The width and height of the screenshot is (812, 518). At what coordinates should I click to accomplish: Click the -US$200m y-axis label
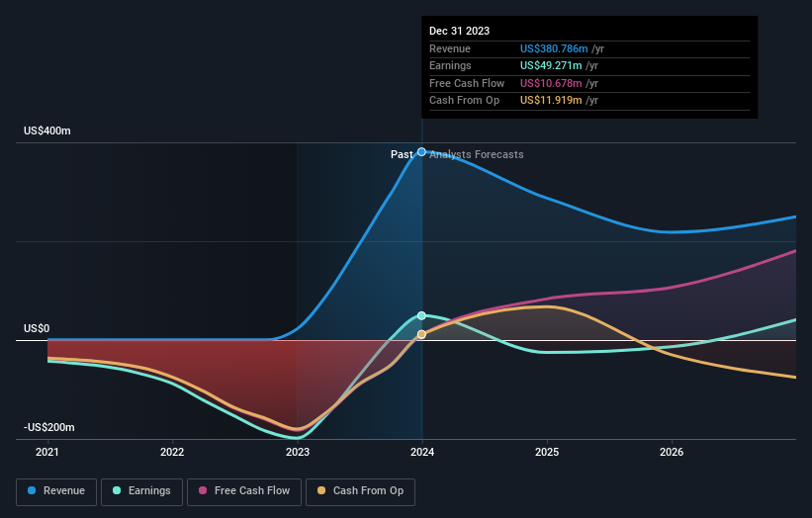point(48,427)
